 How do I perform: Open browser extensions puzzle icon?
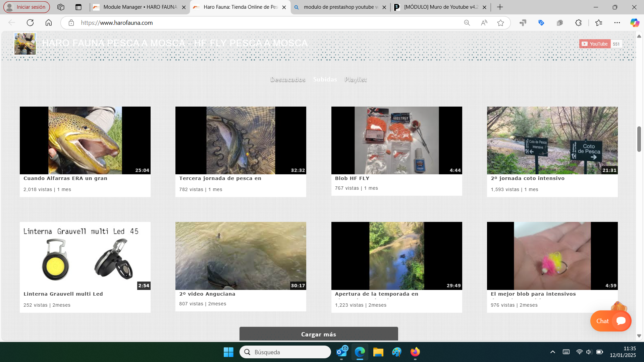coord(578,23)
